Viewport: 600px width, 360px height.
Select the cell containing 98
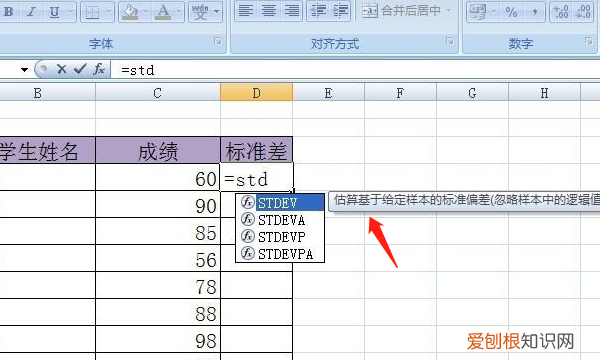click(x=158, y=339)
